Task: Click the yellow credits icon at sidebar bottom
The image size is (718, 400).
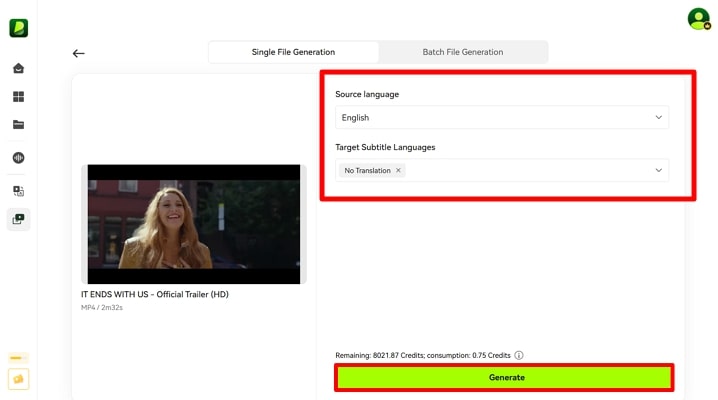Action: [18, 379]
